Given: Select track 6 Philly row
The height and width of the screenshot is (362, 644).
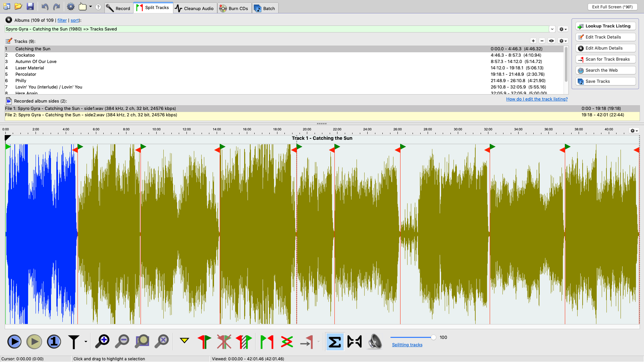Looking at the screenshot, I should (x=284, y=80).
